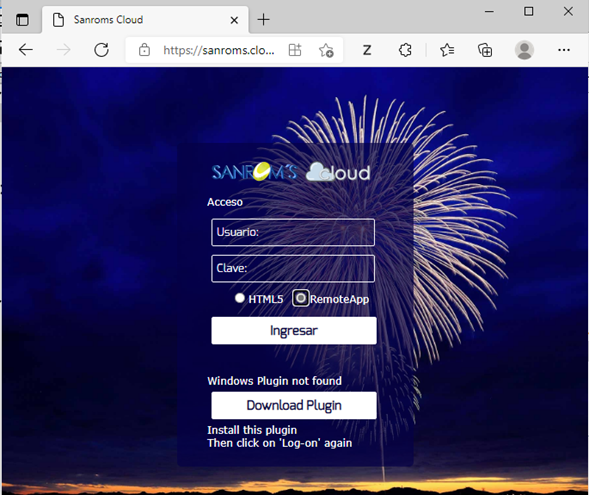Switch to the Sanroms Cloud tab
This screenshot has width=589, height=495.
pyautogui.click(x=145, y=20)
